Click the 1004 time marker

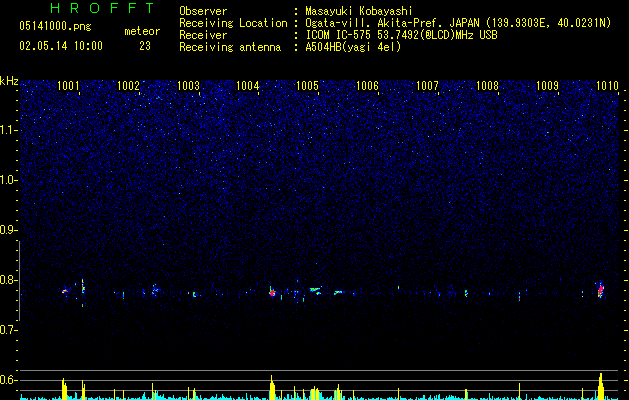[x=248, y=85]
